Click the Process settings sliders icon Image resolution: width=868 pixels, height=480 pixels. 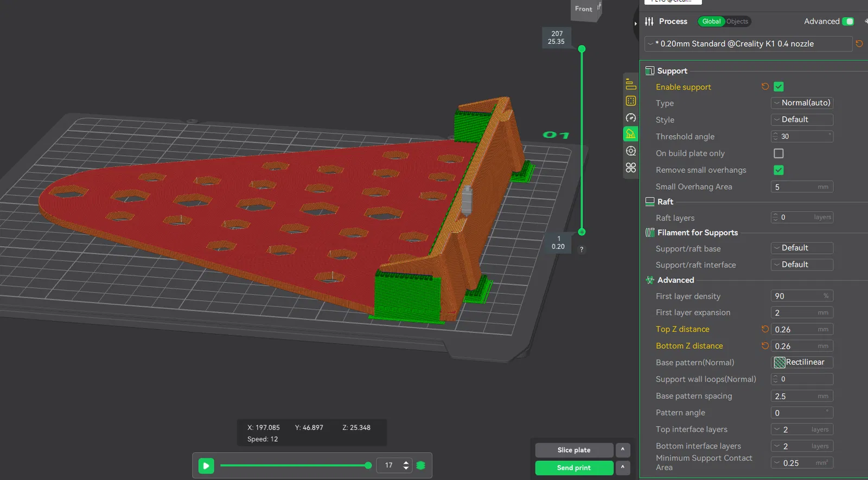[649, 21]
